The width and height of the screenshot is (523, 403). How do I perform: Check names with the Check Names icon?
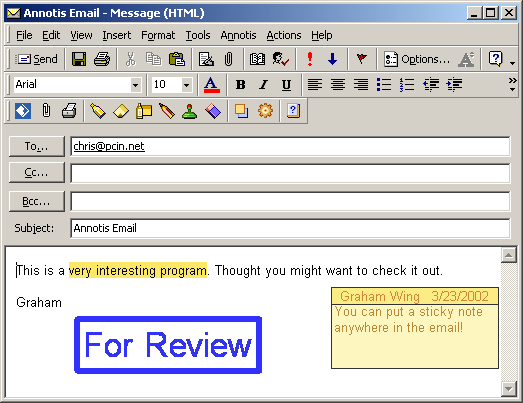click(x=281, y=59)
